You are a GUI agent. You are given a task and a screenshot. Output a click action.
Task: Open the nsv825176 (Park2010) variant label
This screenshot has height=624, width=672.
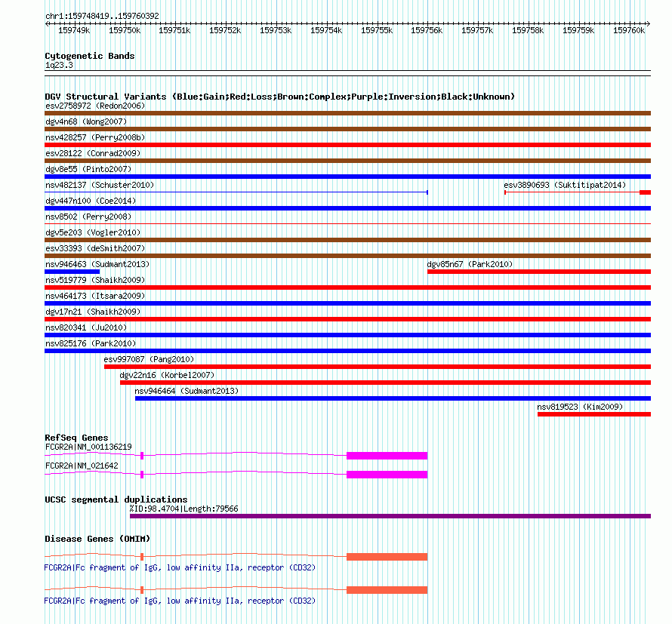tap(91, 343)
